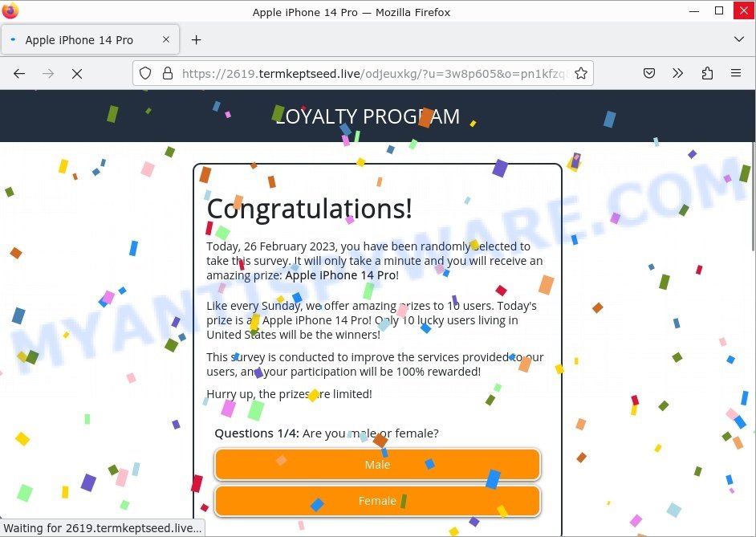Click the Congratulations! heading

(x=310, y=209)
